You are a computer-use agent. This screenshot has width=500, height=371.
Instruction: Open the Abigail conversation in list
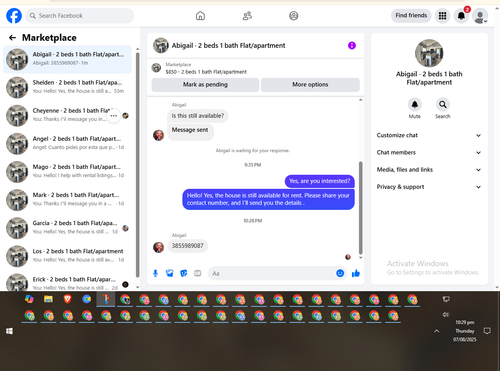pyautogui.click(x=67, y=59)
